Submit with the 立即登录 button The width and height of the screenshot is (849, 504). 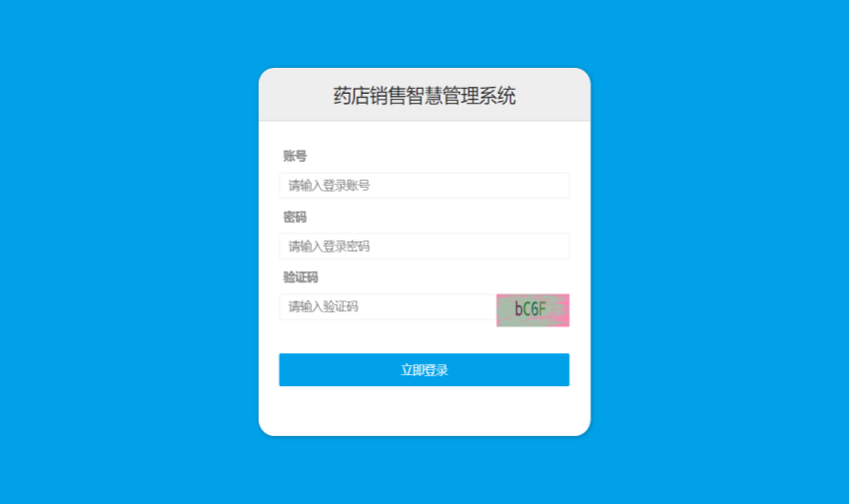(424, 370)
